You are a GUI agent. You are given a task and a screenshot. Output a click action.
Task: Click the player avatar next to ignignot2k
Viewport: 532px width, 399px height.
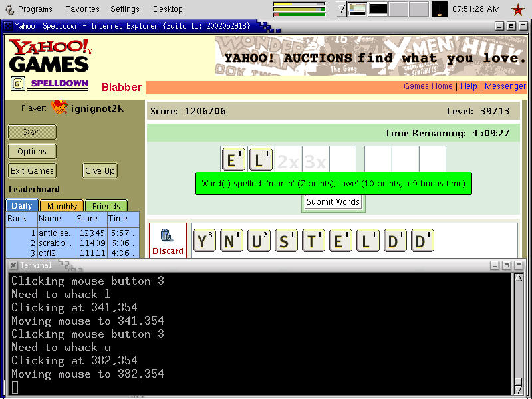[59, 107]
